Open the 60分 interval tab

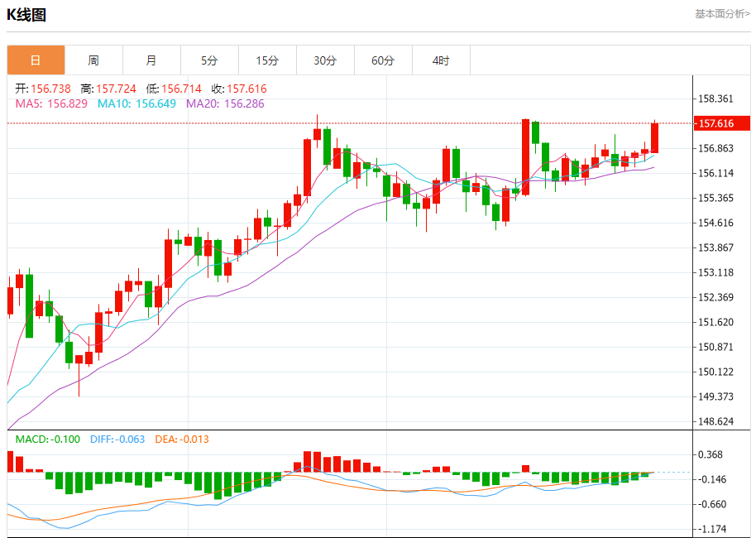pyautogui.click(x=383, y=60)
